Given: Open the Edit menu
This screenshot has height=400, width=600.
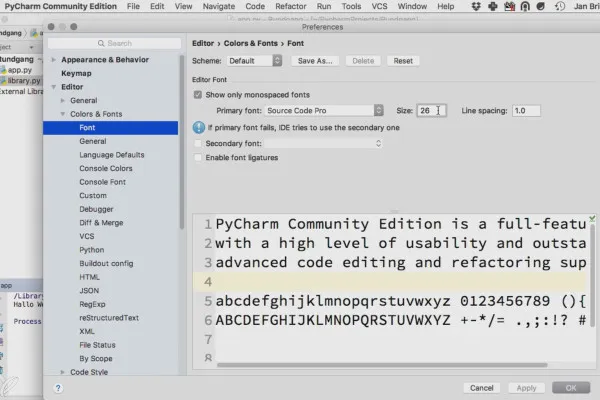Looking at the screenshot, I should [x=157, y=6].
